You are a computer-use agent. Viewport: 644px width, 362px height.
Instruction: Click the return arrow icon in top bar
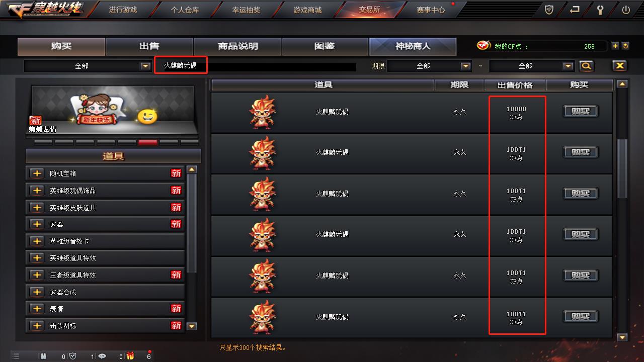[x=575, y=10]
